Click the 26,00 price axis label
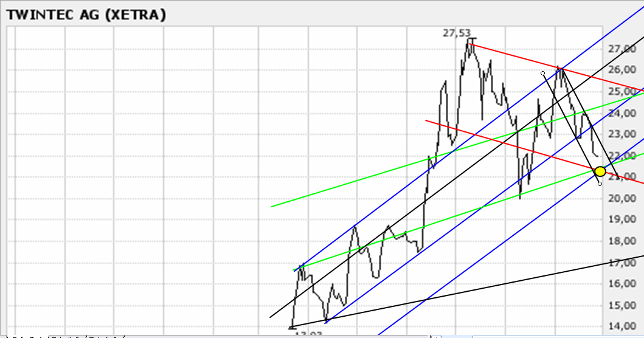Image resolution: width=644 pixels, height=338 pixels. pyautogui.click(x=622, y=69)
